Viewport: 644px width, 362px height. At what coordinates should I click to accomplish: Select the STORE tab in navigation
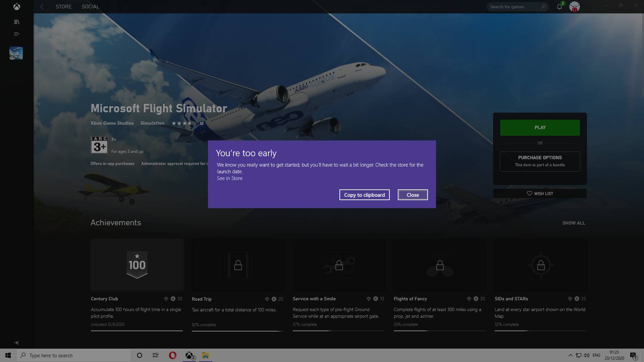point(63,7)
